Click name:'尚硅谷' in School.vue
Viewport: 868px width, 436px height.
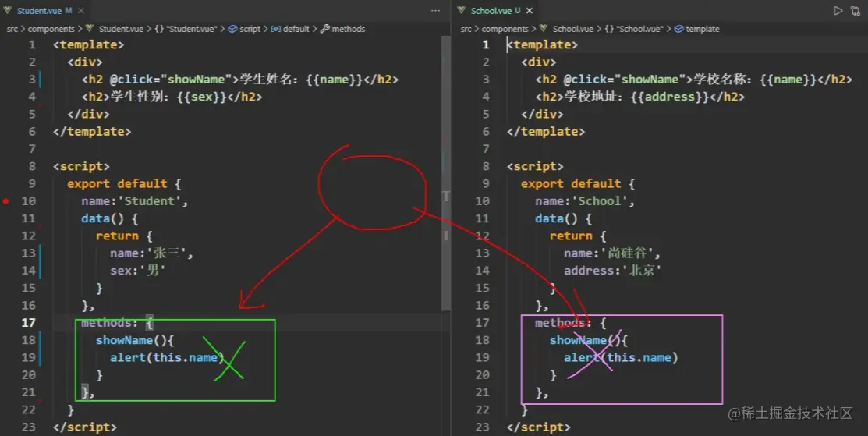pos(611,253)
